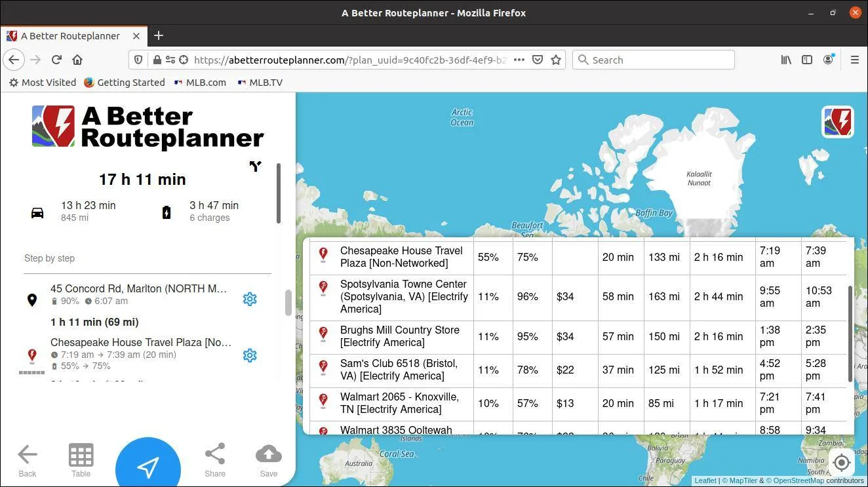Click the 57% departure charge cell
Image resolution: width=868 pixels, height=487 pixels.
tap(528, 404)
